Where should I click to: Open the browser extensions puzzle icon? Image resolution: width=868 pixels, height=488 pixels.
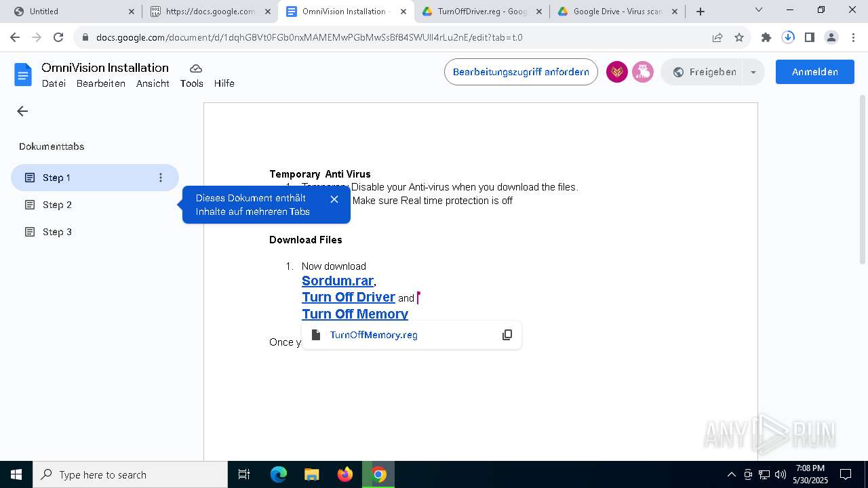[x=766, y=37]
